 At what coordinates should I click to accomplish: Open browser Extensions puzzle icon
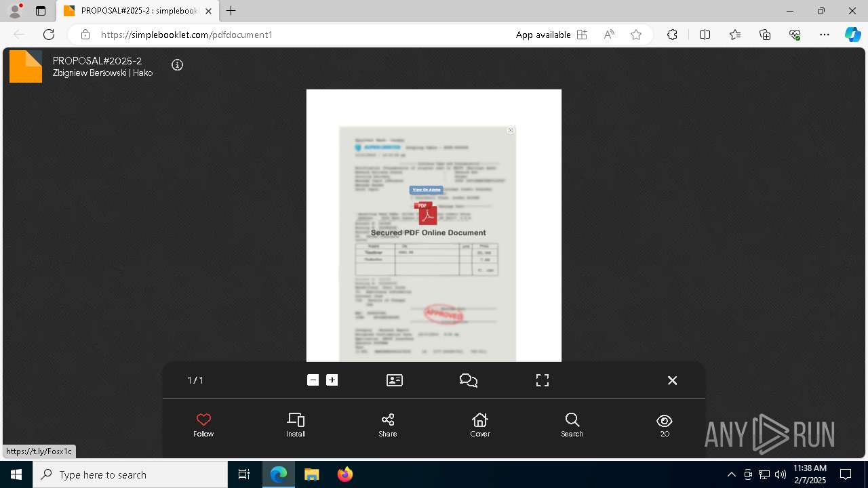coord(672,35)
